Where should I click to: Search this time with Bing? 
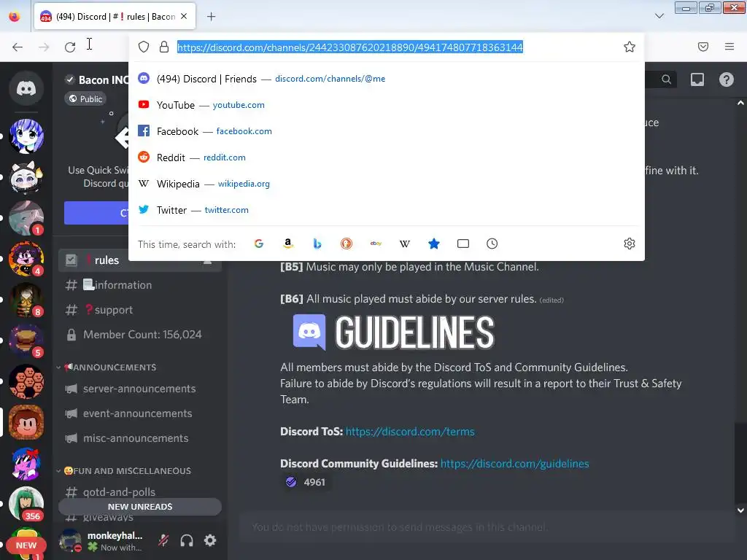(317, 244)
